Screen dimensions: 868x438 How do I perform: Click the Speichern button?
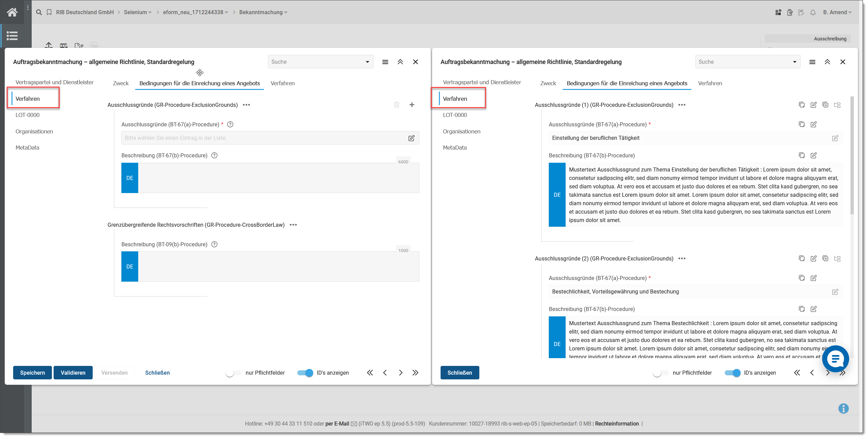(32, 373)
